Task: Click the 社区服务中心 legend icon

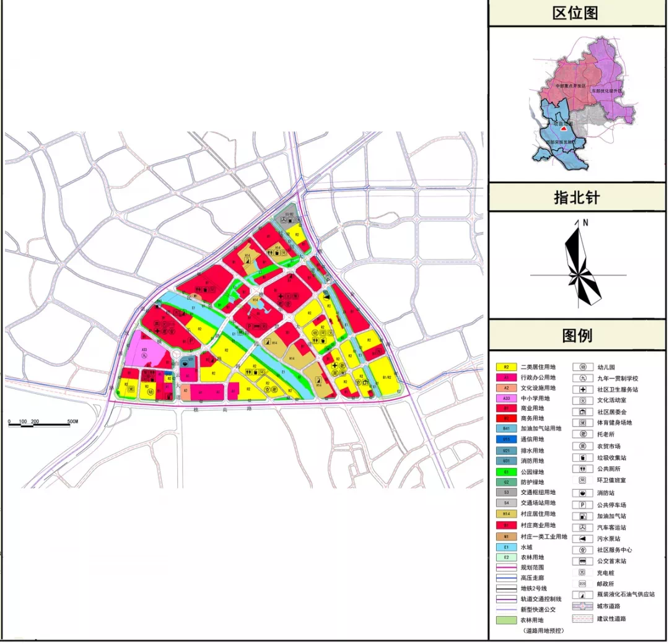Action: [583, 550]
